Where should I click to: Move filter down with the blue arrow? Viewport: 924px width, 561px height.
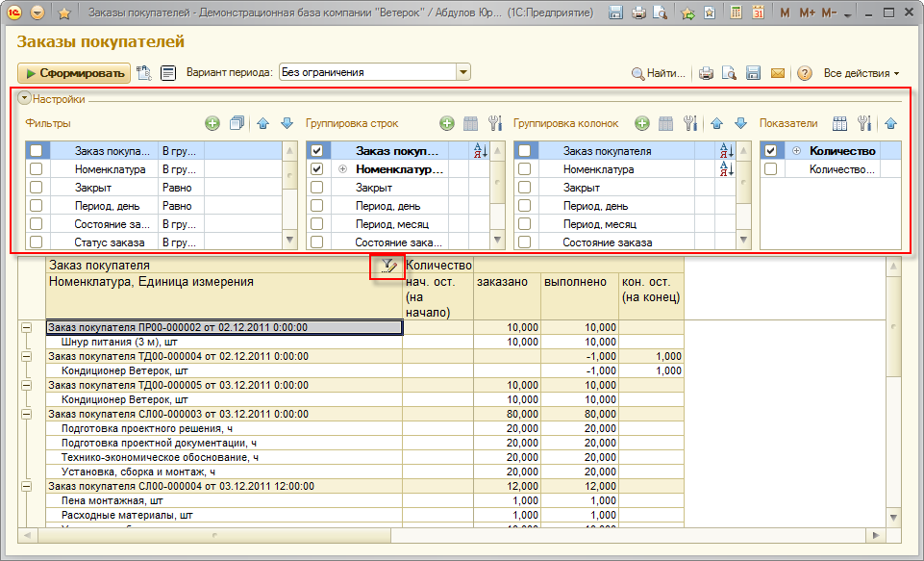coord(287,123)
